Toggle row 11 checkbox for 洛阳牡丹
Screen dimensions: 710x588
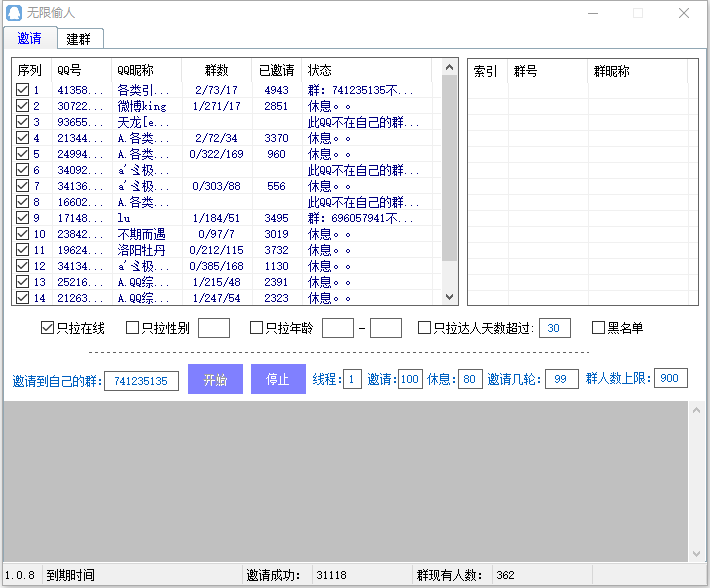click(22, 250)
